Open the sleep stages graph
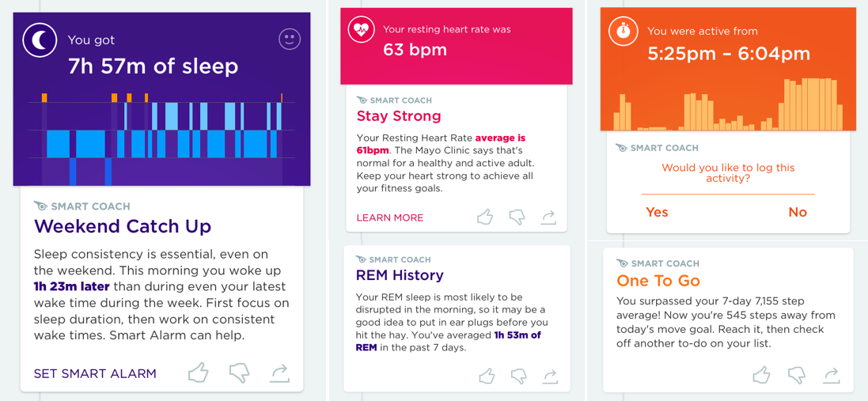The width and height of the screenshot is (868, 401). (x=161, y=139)
